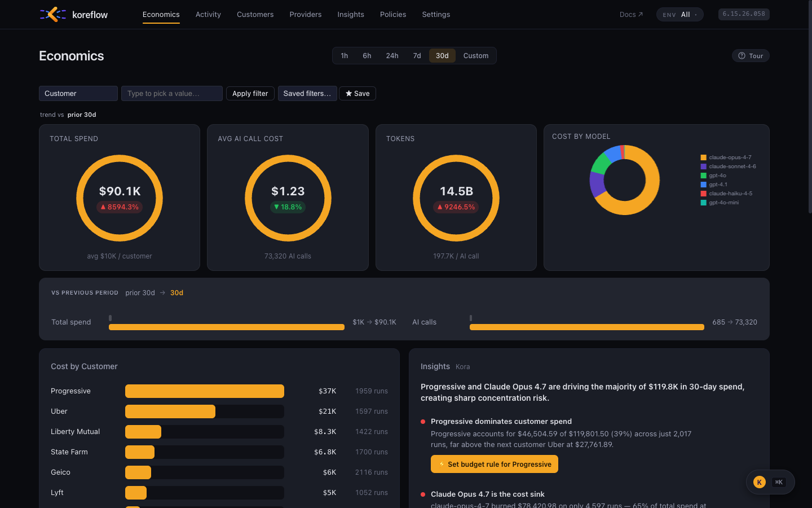Screen dimensions: 812x508
Task: Click the Total spend comparison bar
Action: tap(227, 327)
